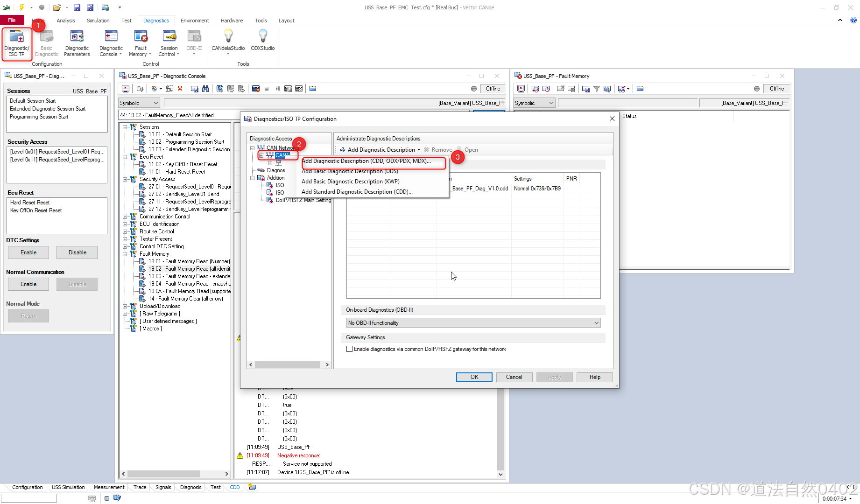Switch to the Analysis ribbon tab
This screenshot has height=504, width=860.
(x=66, y=21)
